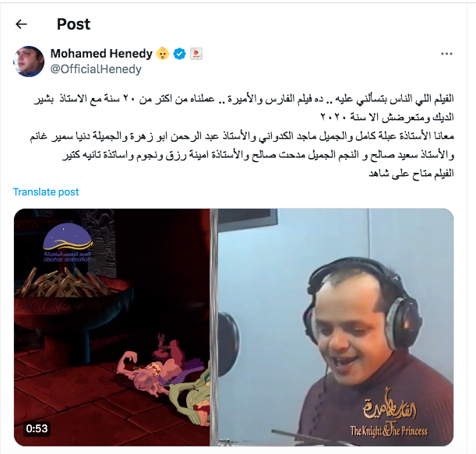Click the Translate post link
This screenshot has width=476, height=454.
click(46, 192)
